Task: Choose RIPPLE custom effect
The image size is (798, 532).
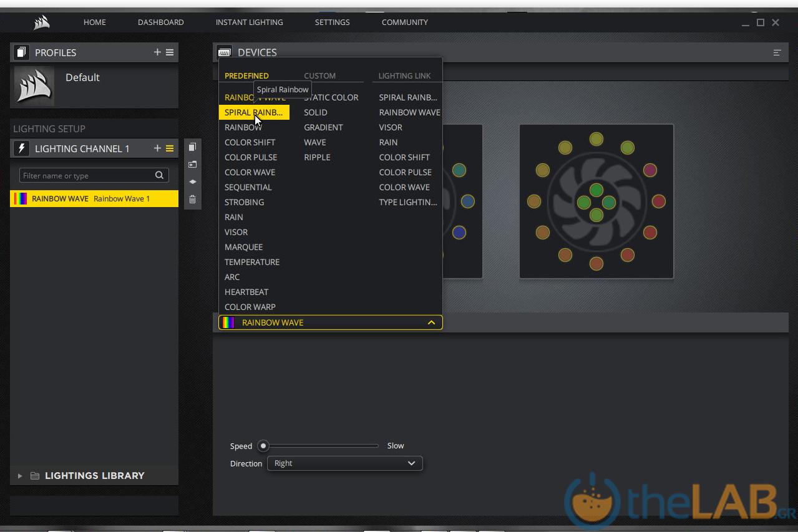Action: click(x=318, y=157)
